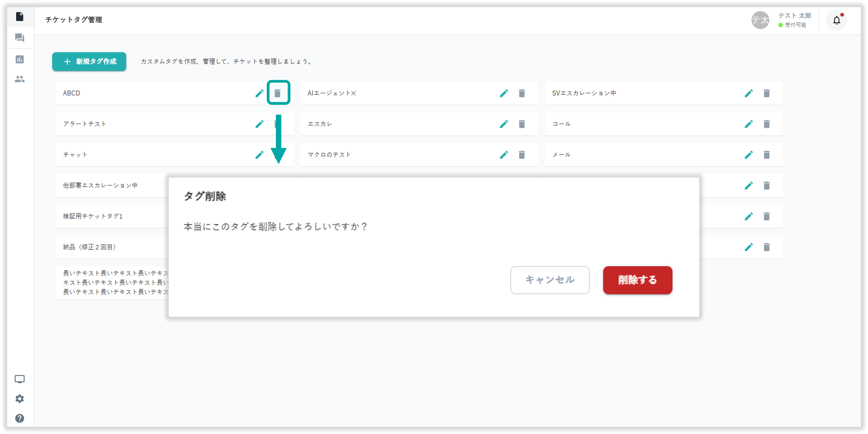Screen dimensions: 868x434
Task: Open the users group sidebar icon
Action: coord(20,79)
